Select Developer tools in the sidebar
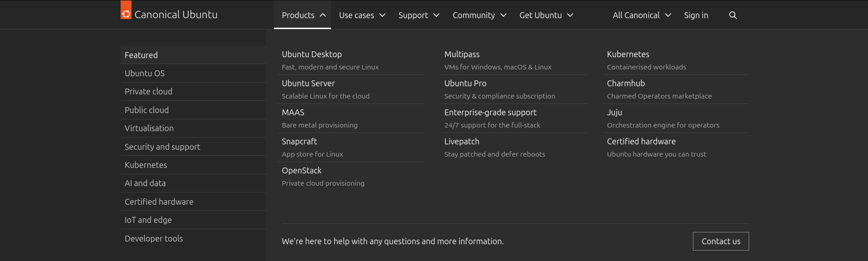Image resolution: width=868 pixels, height=261 pixels. (193, 238)
